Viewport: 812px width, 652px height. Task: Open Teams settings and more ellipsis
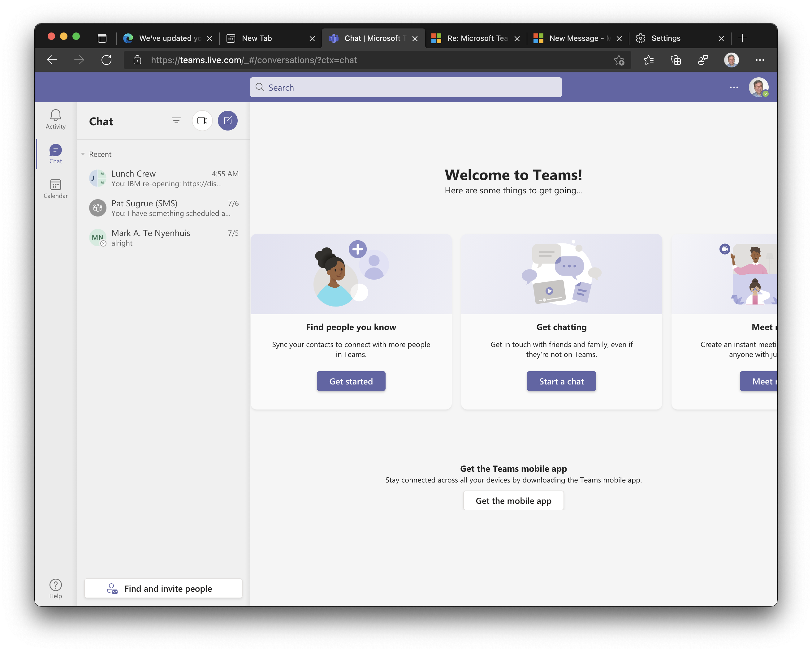point(734,87)
